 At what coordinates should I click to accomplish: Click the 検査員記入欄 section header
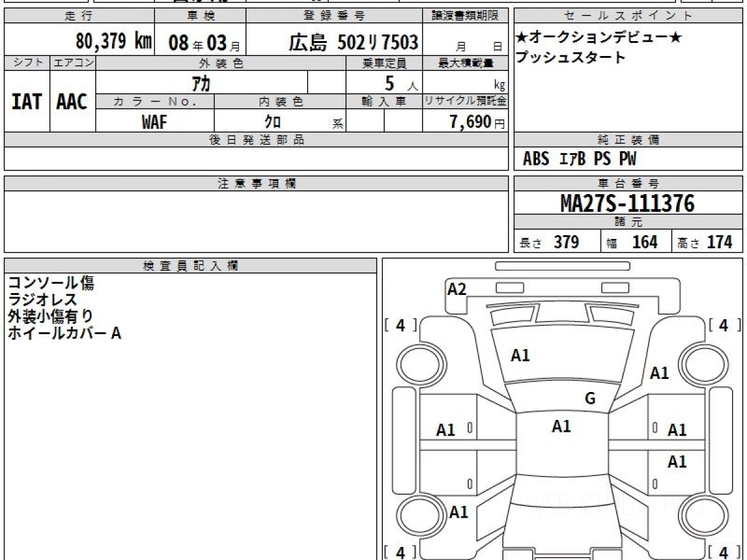pyautogui.click(x=190, y=266)
